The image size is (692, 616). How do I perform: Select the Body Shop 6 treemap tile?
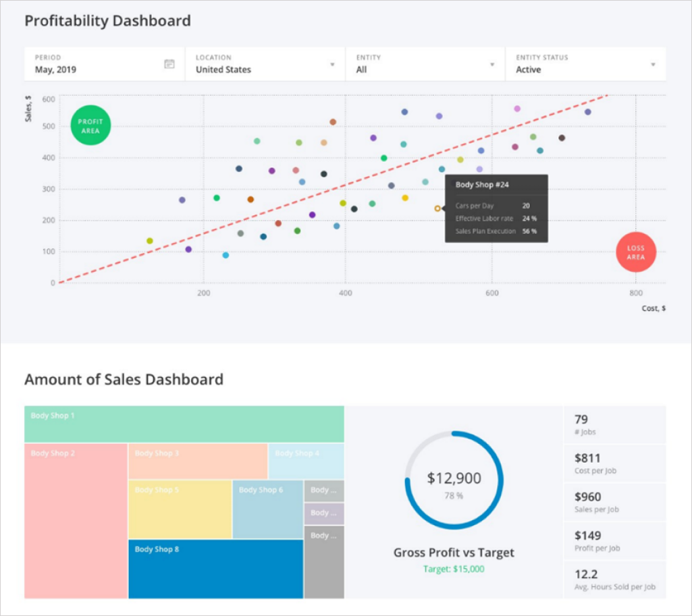[x=267, y=509]
